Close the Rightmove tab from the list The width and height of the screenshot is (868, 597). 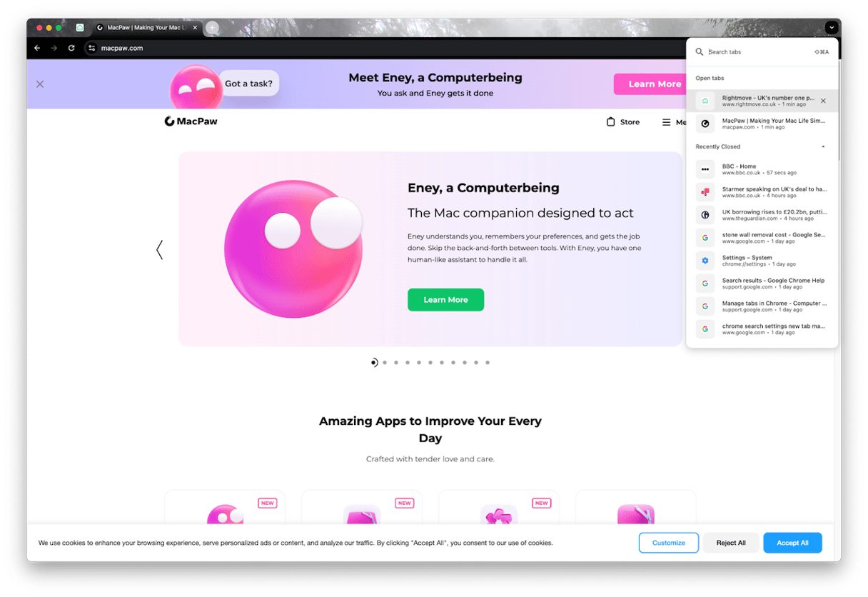click(823, 101)
